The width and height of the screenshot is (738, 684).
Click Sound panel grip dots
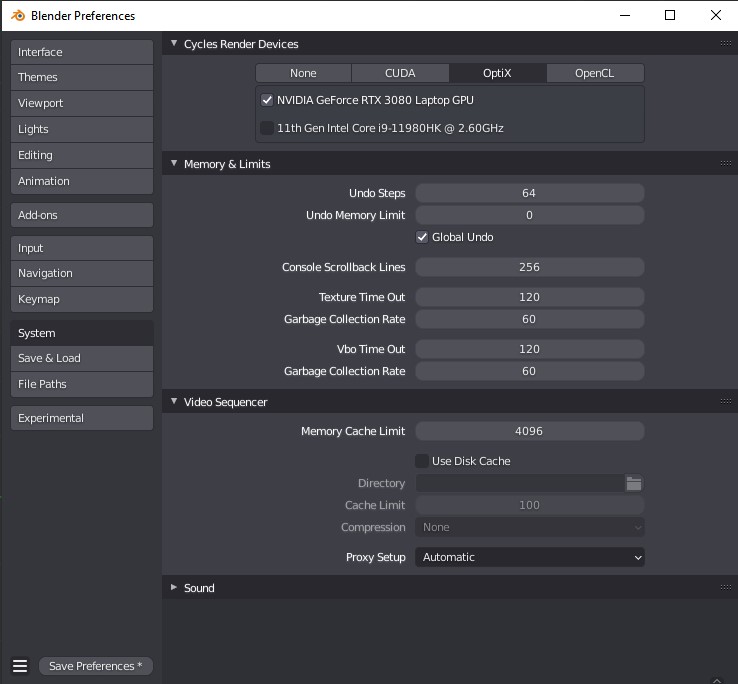[x=725, y=587]
